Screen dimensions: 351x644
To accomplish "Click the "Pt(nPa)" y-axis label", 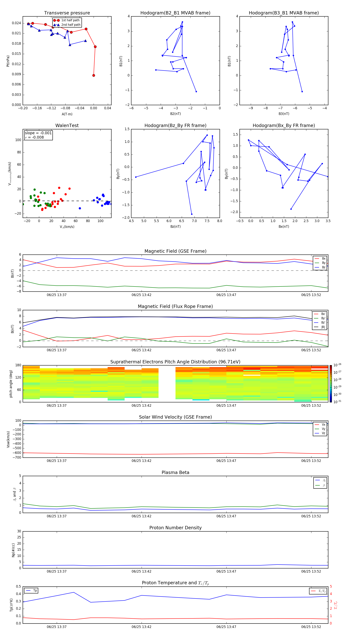I will (8, 61).
